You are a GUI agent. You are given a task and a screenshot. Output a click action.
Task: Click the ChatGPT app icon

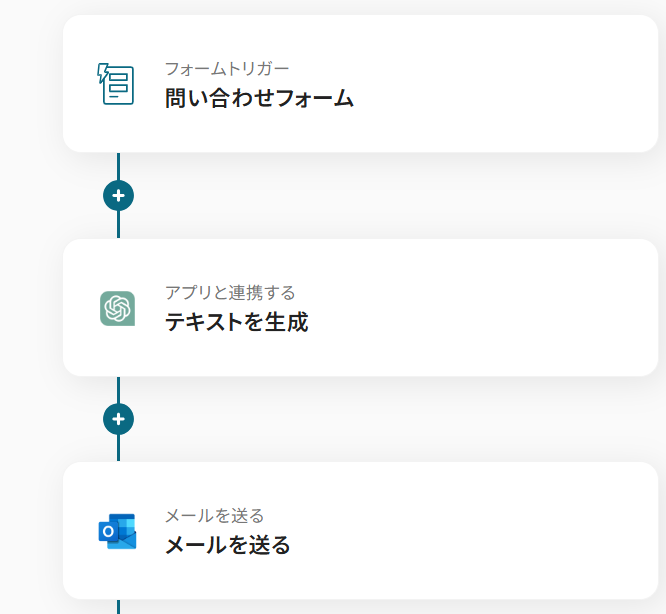click(117, 308)
